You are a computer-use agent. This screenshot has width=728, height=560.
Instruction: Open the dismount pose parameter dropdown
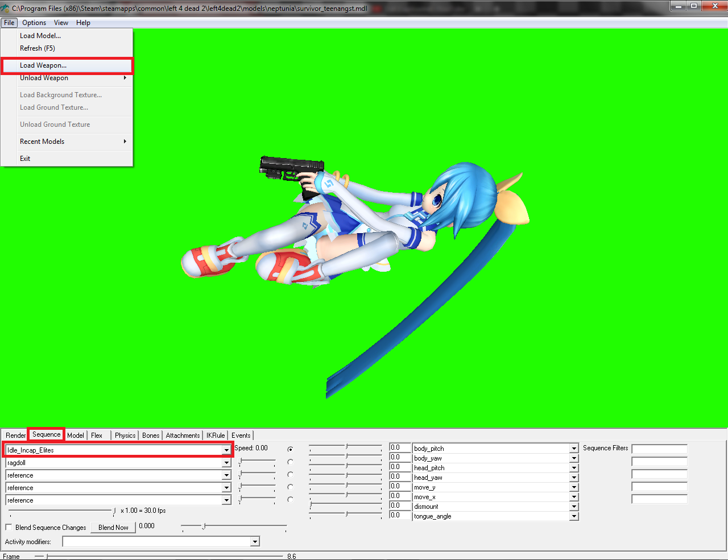574,507
